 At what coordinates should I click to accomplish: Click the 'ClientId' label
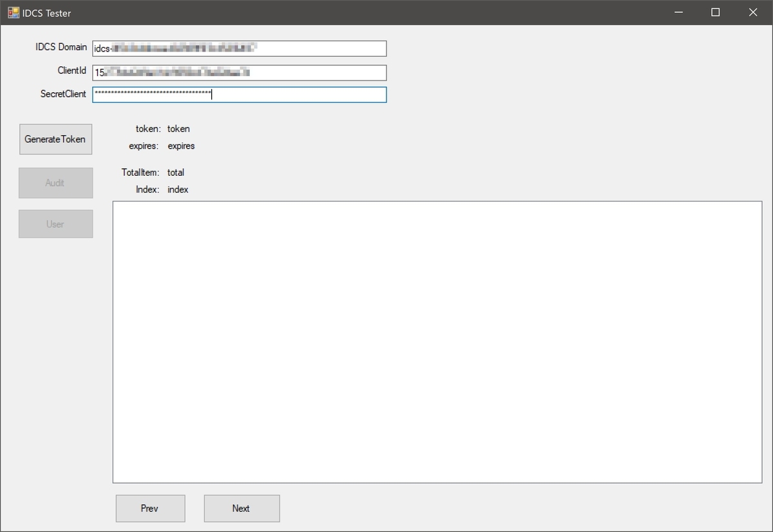tap(72, 70)
